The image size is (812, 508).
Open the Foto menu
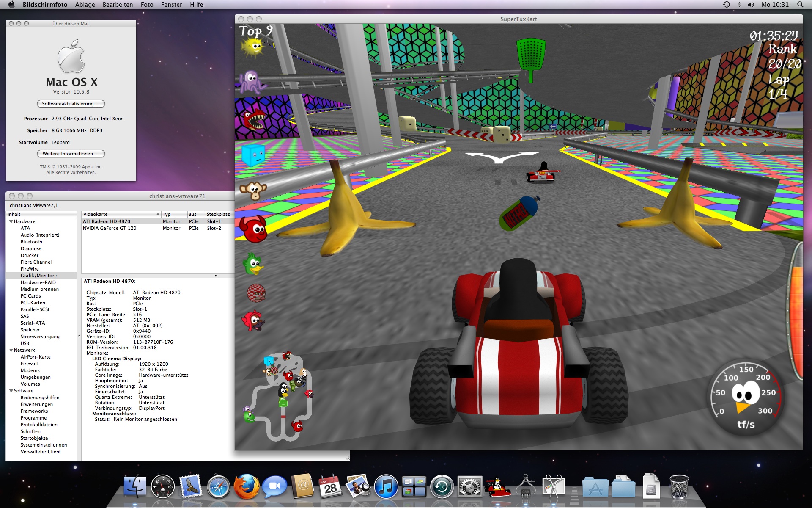click(147, 4)
